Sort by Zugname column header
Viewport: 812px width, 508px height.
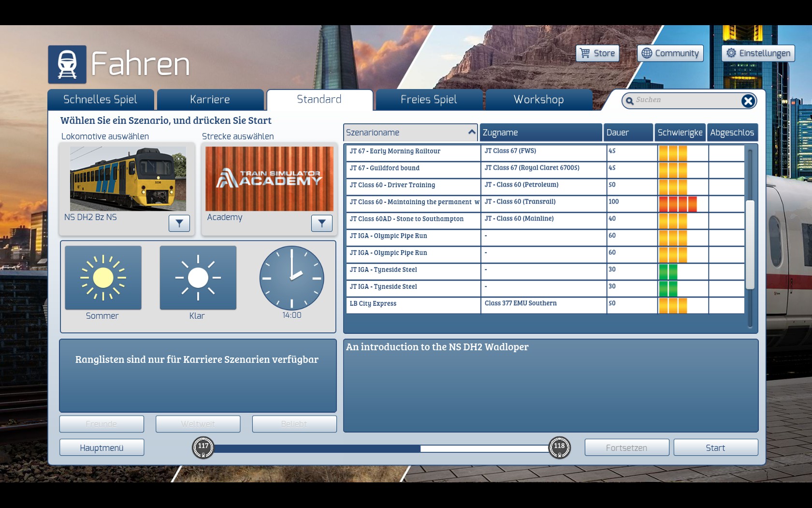[541, 133]
